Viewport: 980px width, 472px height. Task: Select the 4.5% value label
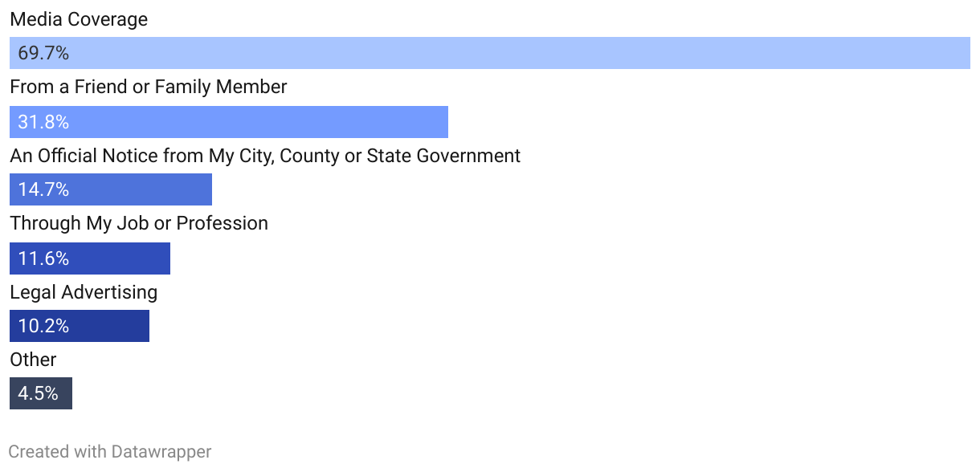(x=39, y=394)
